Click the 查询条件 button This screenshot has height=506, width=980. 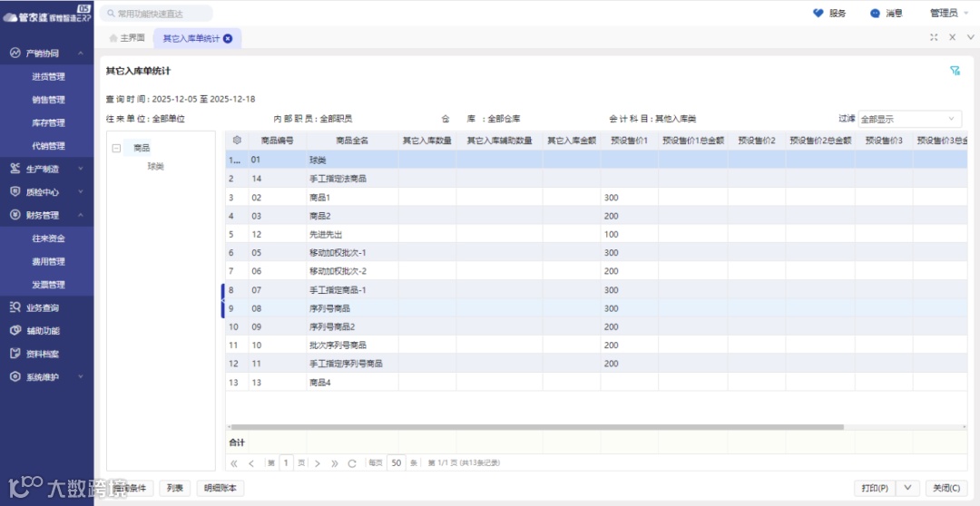coord(130,488)
